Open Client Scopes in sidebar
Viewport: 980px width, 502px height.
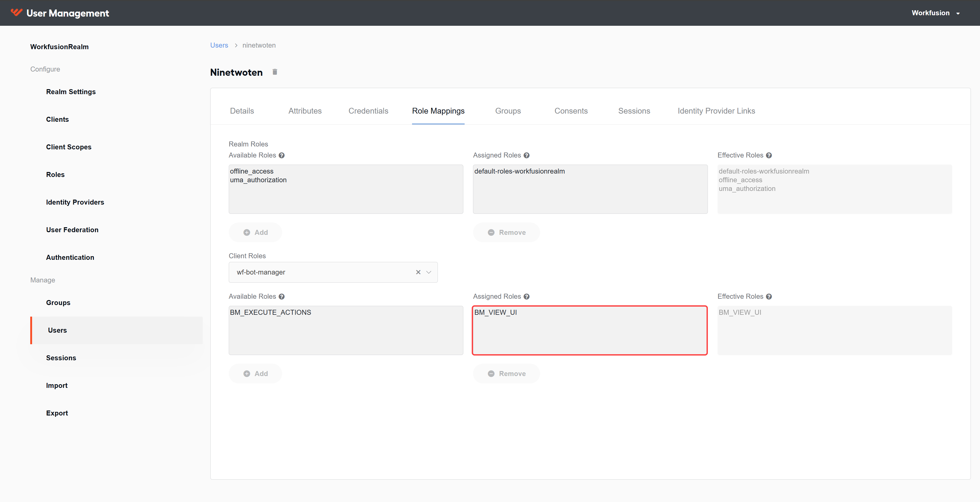(x=69, y=147)
